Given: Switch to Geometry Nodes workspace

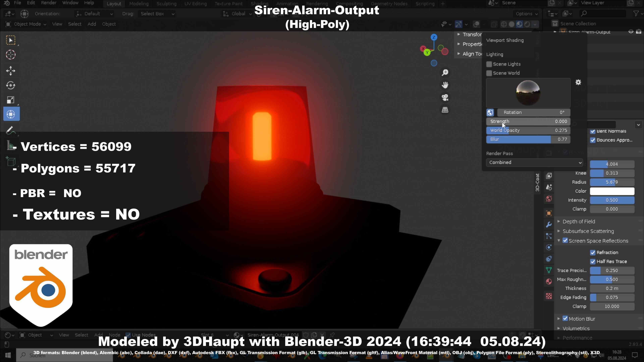Looking at the screenshot, I should (389, 4).
